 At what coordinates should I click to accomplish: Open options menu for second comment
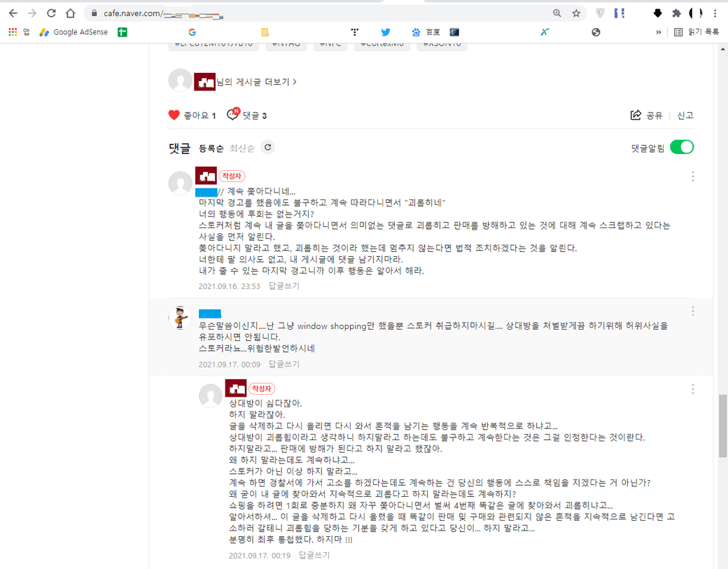tap(693, 311)
